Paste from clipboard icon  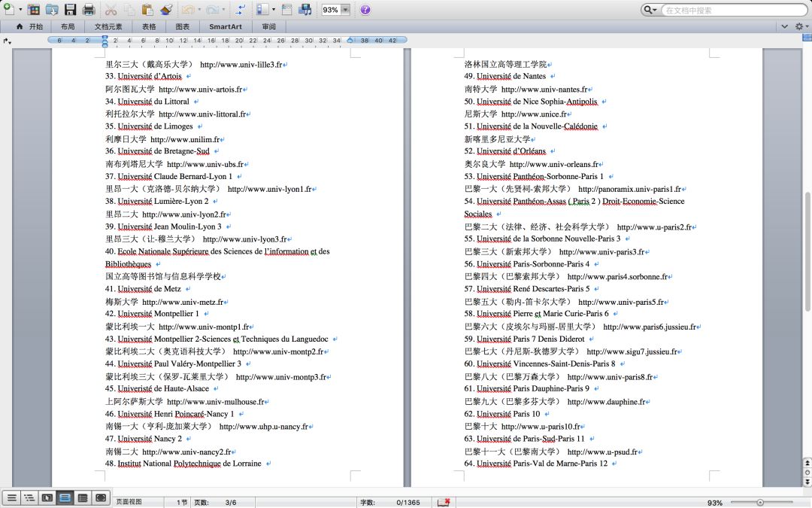(x=147, y=9)
